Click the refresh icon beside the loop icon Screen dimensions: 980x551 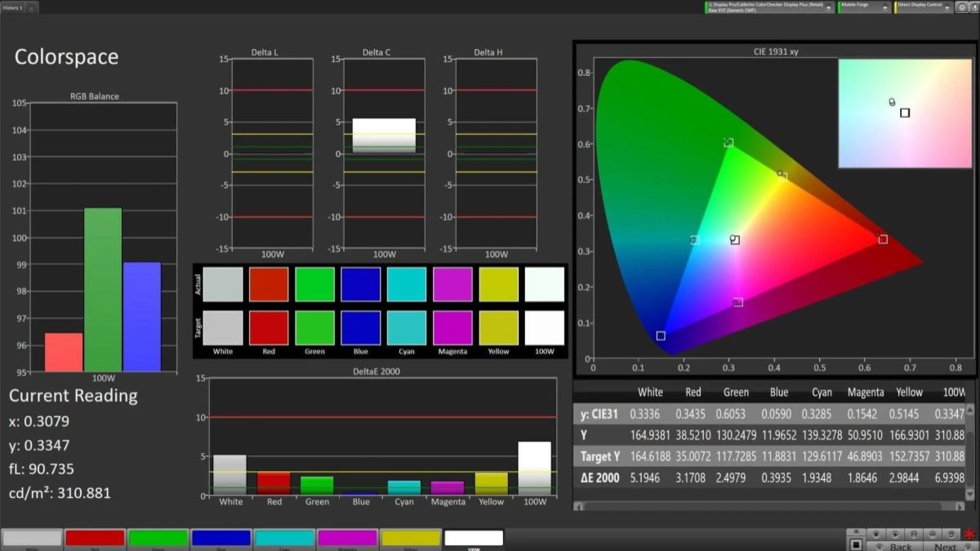pyautogui.click(x=951, y=534)
